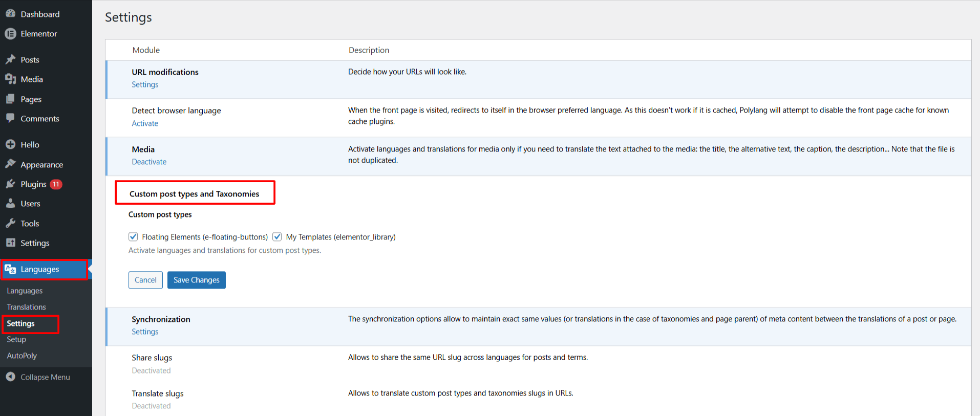Viewport: 980px width, 416px height.
Task: Click the Plugins plug icon
Action: 10,184
